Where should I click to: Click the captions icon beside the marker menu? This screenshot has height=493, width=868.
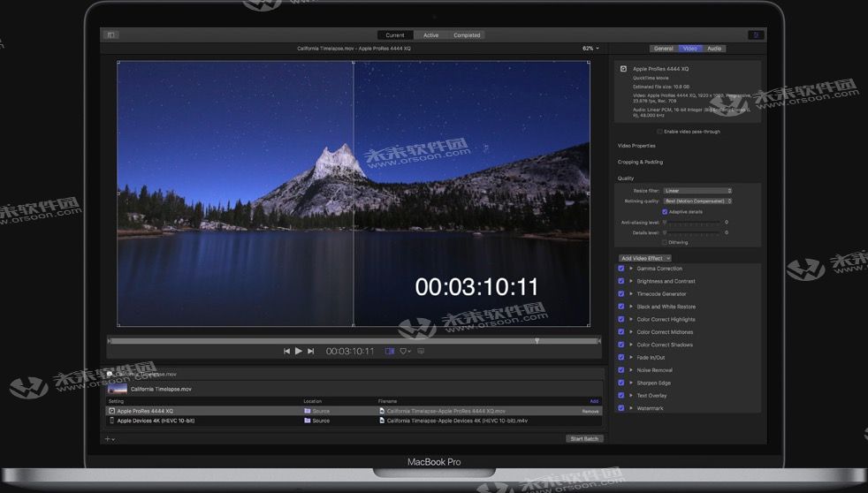point(421,351)
